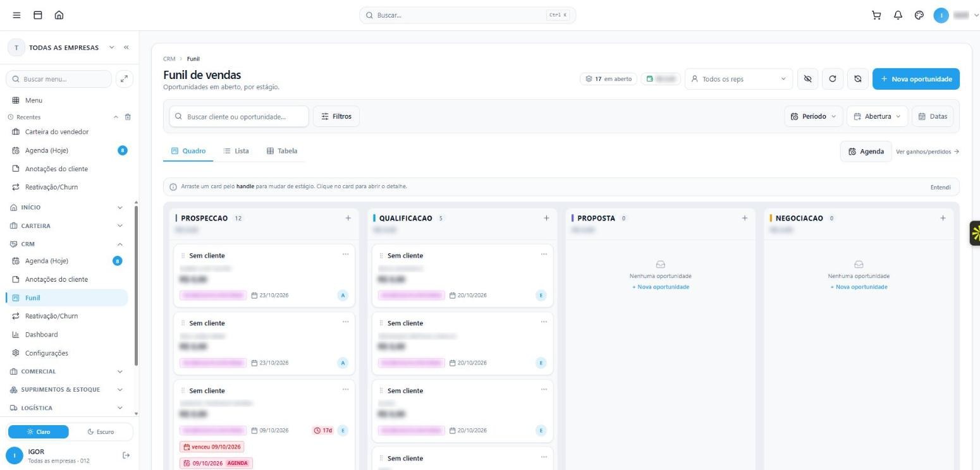Open the theme palette icon
The image size is (980, 470).
coord(919,15)
